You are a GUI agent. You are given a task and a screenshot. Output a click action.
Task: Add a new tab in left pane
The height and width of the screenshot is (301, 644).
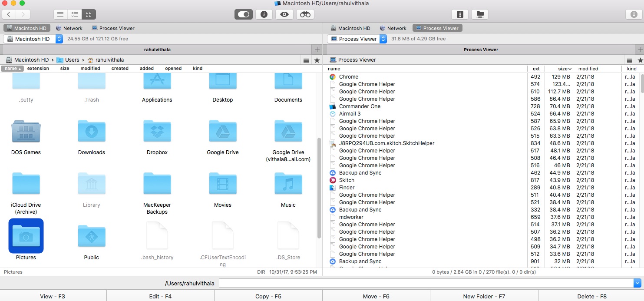317,50
